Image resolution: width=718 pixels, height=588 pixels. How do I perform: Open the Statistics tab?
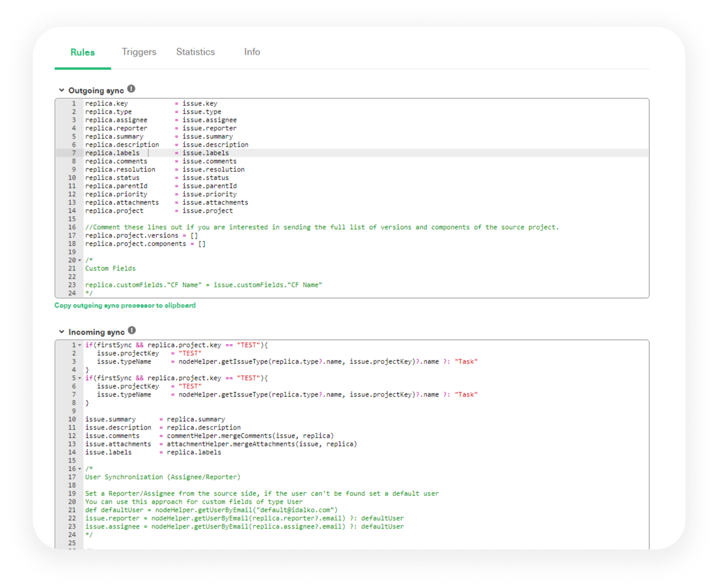(196, 52)
